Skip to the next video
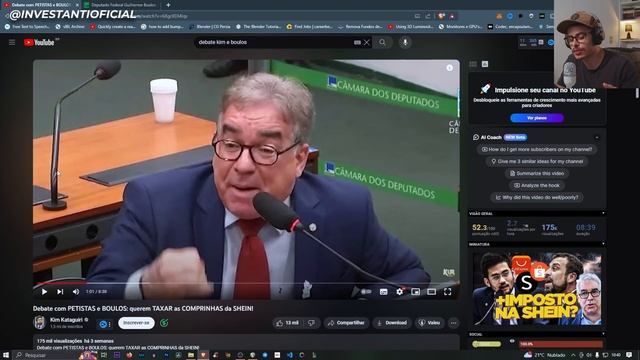The image size is (640, 360). tap(60, 291)
